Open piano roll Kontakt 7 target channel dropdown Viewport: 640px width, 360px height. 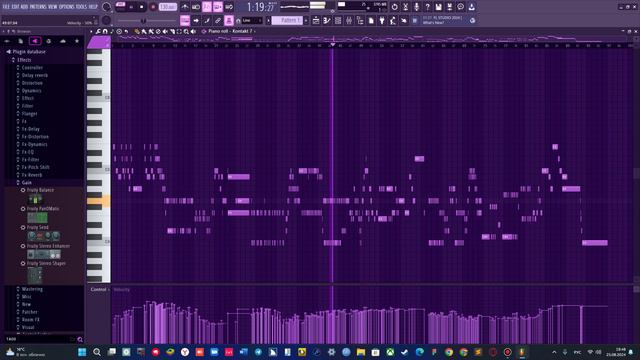(x=230, y=31)
